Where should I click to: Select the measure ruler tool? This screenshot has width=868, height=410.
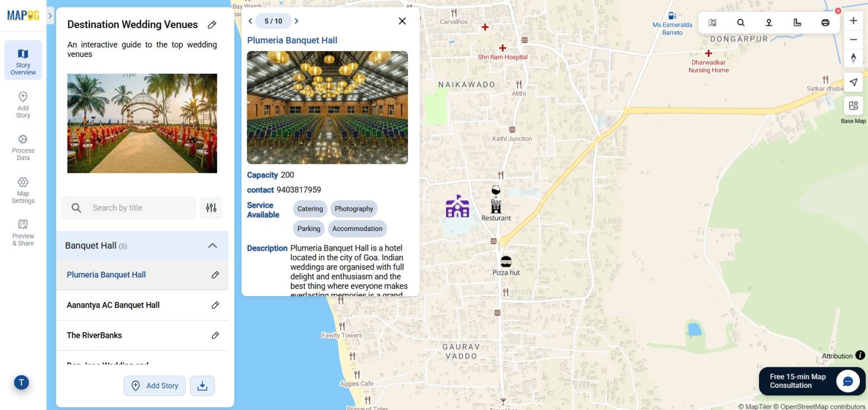(x=797, y=23)
